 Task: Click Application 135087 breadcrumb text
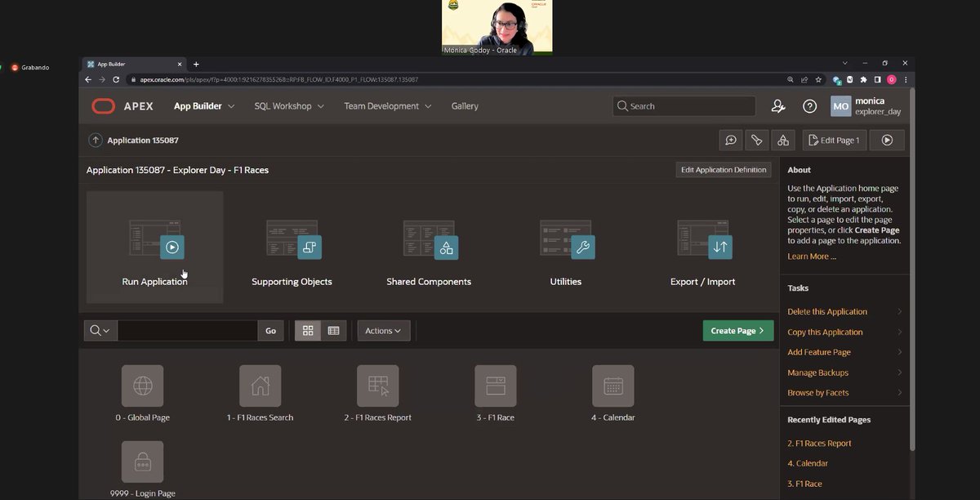point(143,141)
